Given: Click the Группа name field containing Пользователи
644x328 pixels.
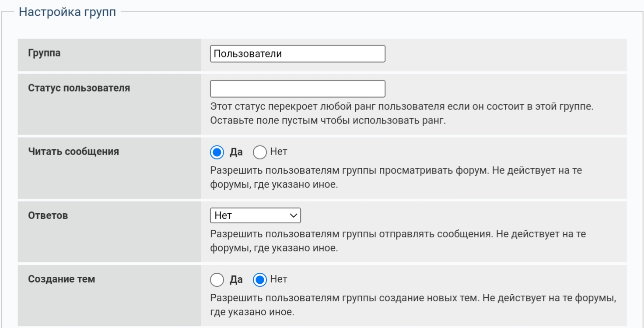Looking at the screenshot, I should 297,54.
